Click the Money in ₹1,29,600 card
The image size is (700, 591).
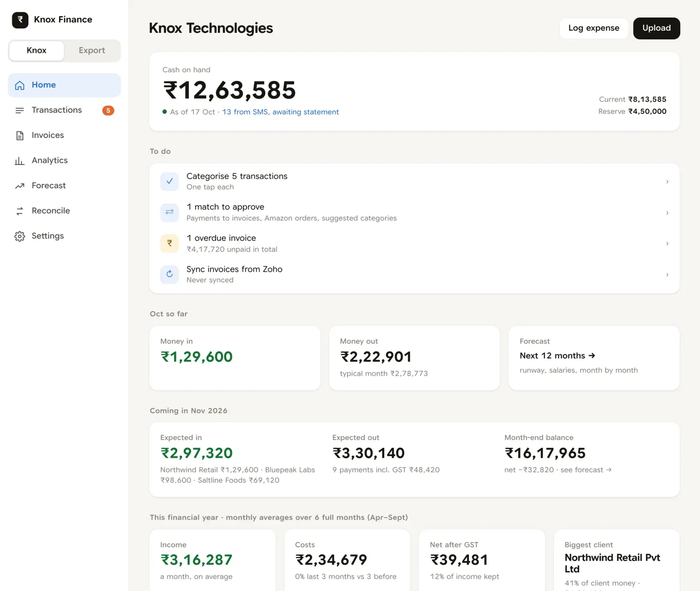click(235, 358)
